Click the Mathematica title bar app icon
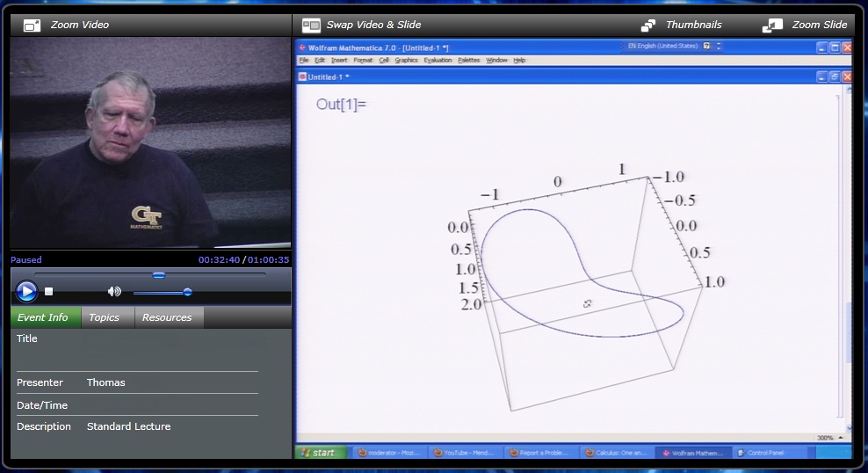The image size is (868, 473). click(x=302, y=47)
